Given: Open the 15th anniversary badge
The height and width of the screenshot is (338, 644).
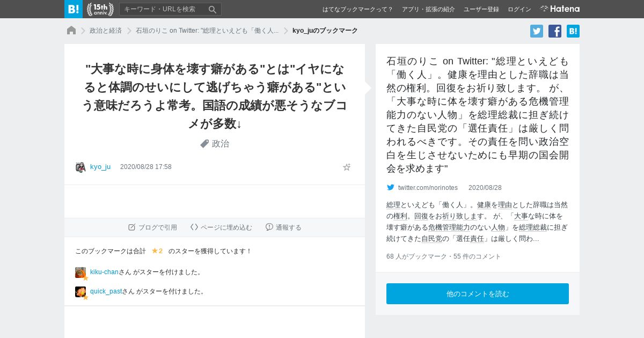Looking at the screenshot, I should (x=100, y=9).
